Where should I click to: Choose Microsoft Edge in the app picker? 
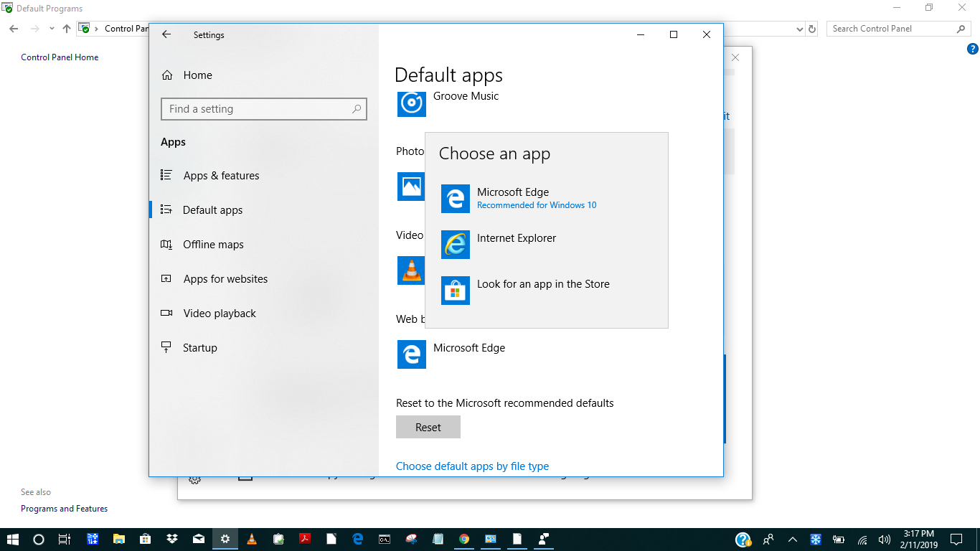point(546,199)
